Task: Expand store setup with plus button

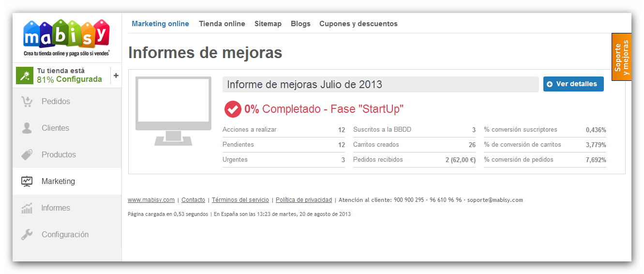Action: pyautogui.click(x=116, y=75)
